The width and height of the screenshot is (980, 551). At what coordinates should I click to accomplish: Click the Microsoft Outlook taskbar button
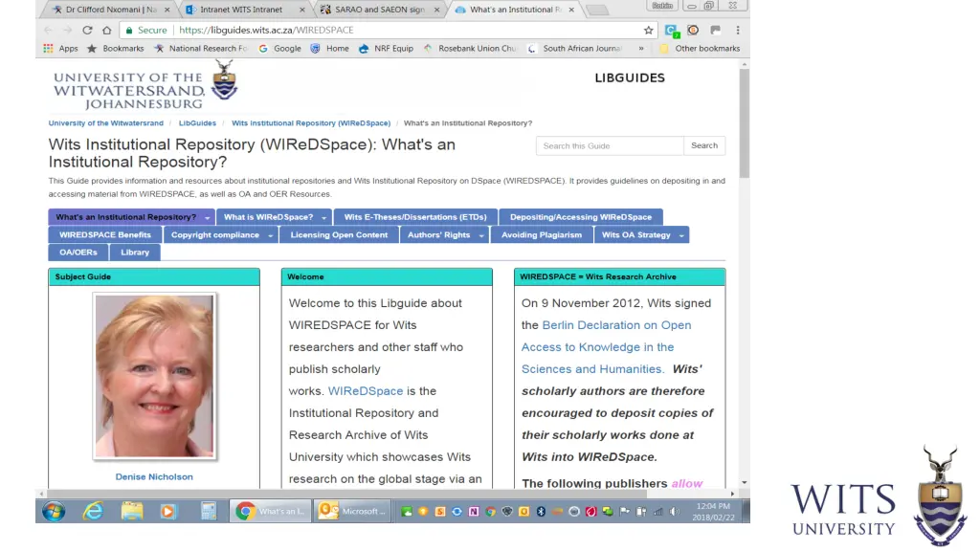click(352, 511)
